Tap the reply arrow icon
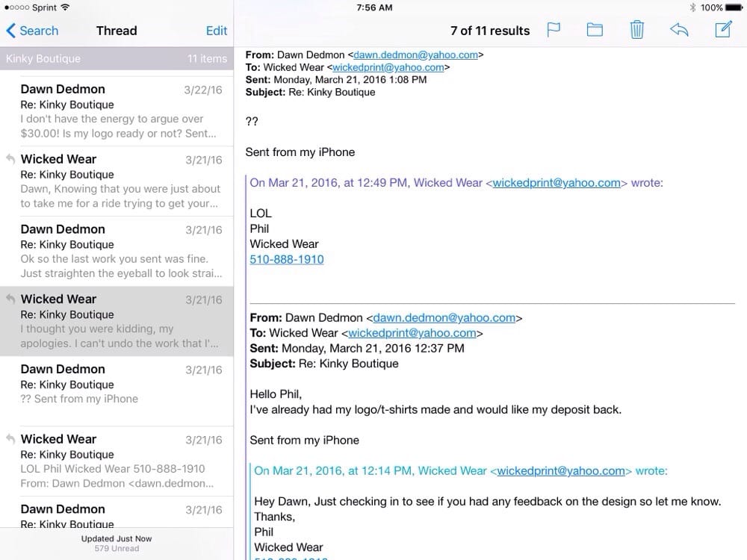 coord(678,30)
